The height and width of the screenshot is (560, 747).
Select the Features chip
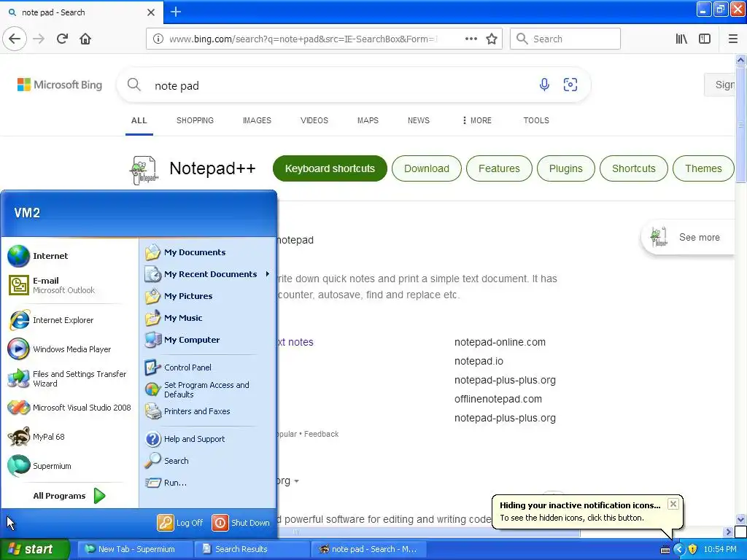click(499, 168)
